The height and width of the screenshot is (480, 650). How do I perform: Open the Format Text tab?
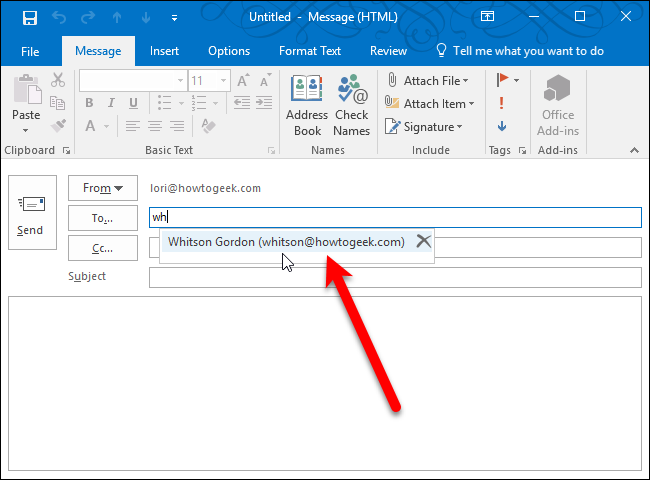[x=310, y=51]
